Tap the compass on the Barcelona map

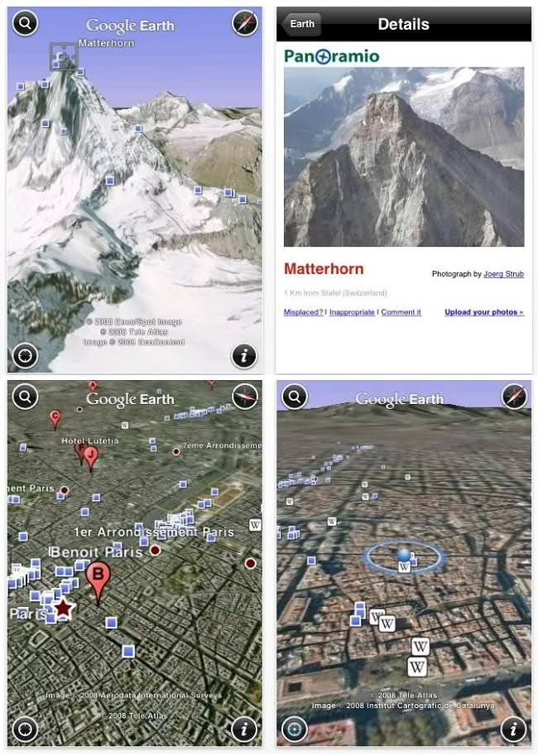click(x=514, y=397)
